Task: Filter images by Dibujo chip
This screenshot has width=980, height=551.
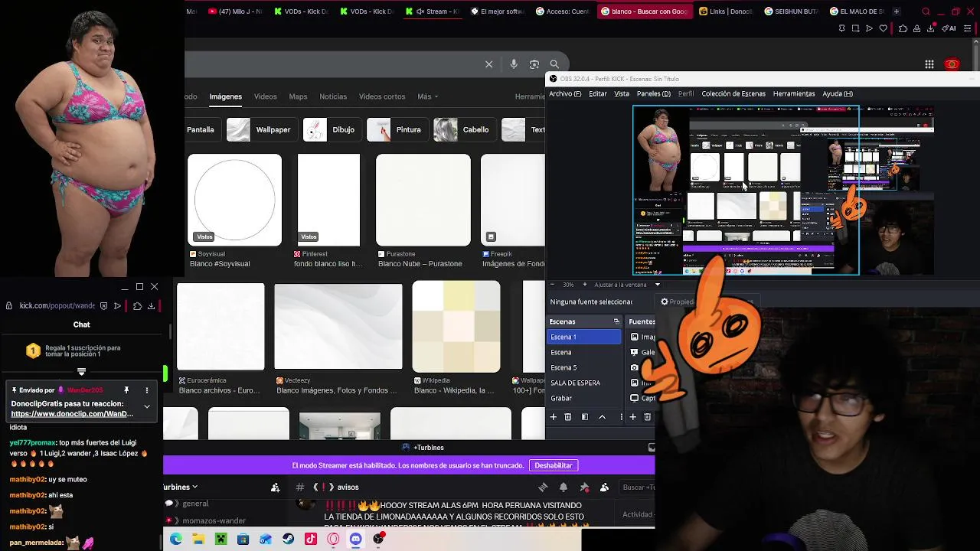Action: pos(331,129)
